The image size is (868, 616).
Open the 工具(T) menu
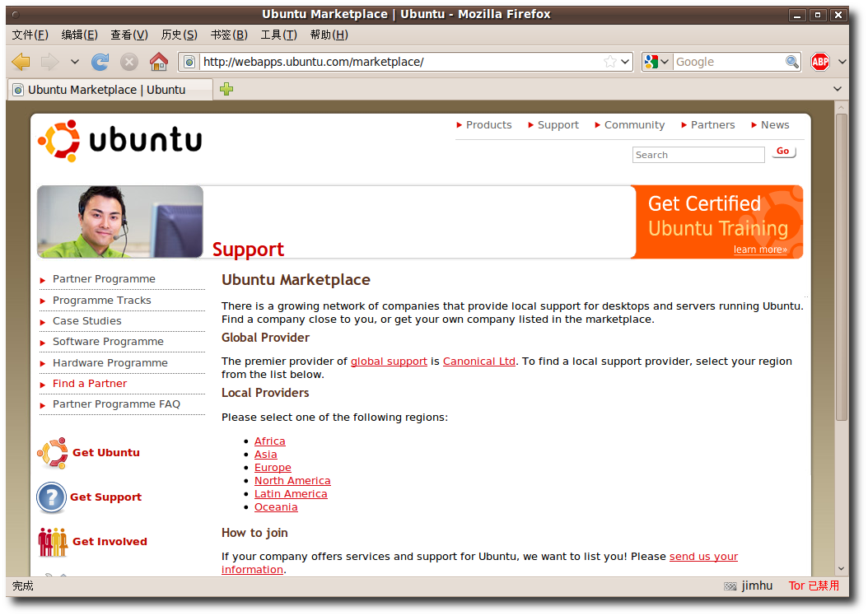279,35
